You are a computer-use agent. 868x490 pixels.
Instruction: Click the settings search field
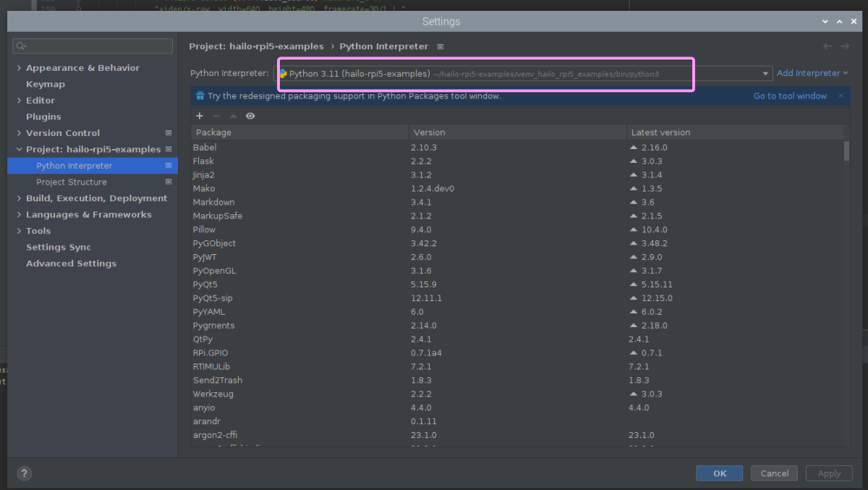pos(93,46)
